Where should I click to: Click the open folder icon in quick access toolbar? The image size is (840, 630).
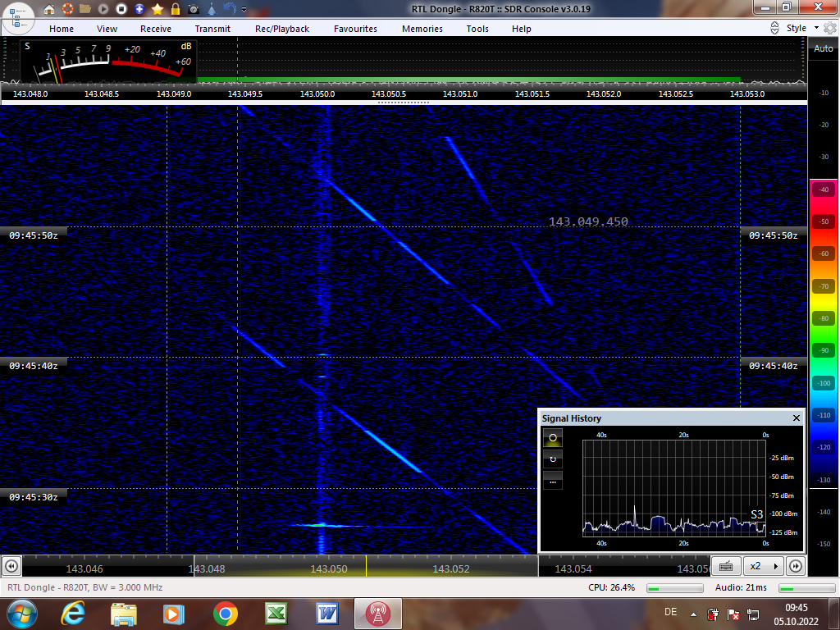85,9
